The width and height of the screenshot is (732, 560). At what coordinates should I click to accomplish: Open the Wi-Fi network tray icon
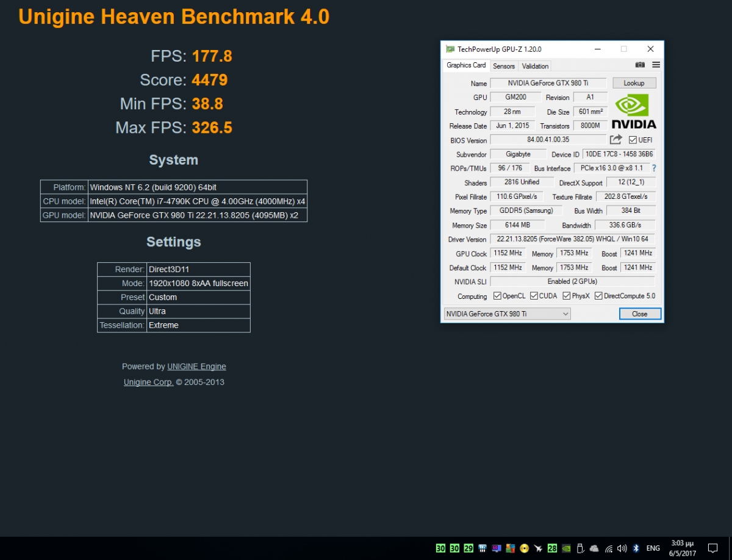point(608,548)
